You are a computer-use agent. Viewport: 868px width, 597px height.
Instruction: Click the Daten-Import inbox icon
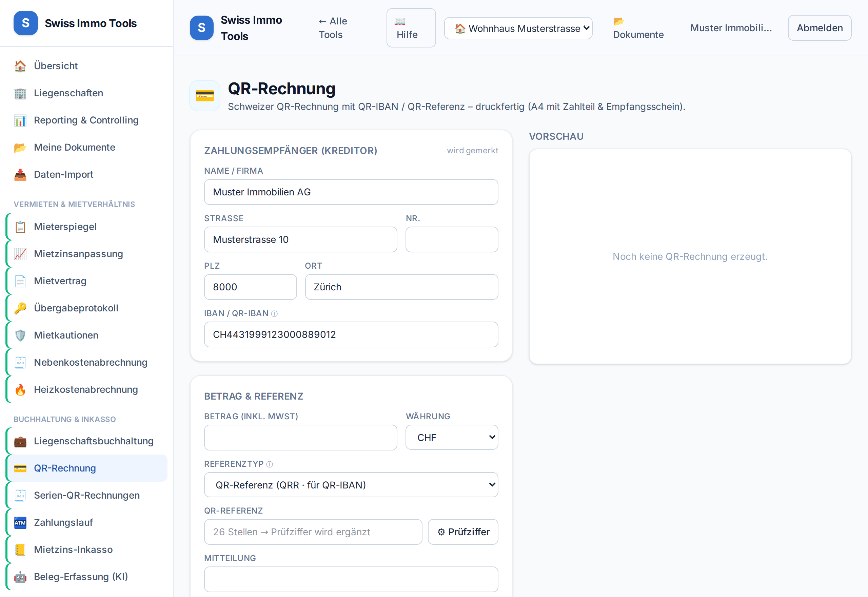click(x=20, y=175)
